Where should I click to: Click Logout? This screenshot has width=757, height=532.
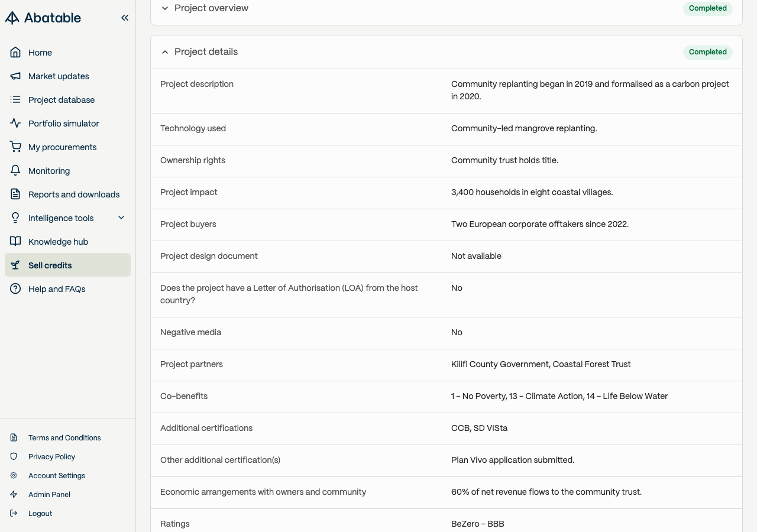coord(40,514)
